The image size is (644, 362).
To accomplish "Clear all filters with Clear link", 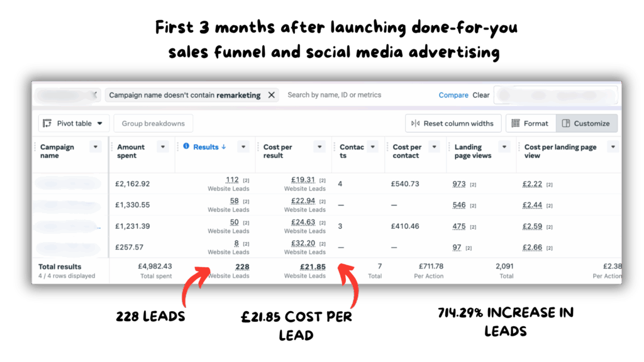I will (481, 95).
